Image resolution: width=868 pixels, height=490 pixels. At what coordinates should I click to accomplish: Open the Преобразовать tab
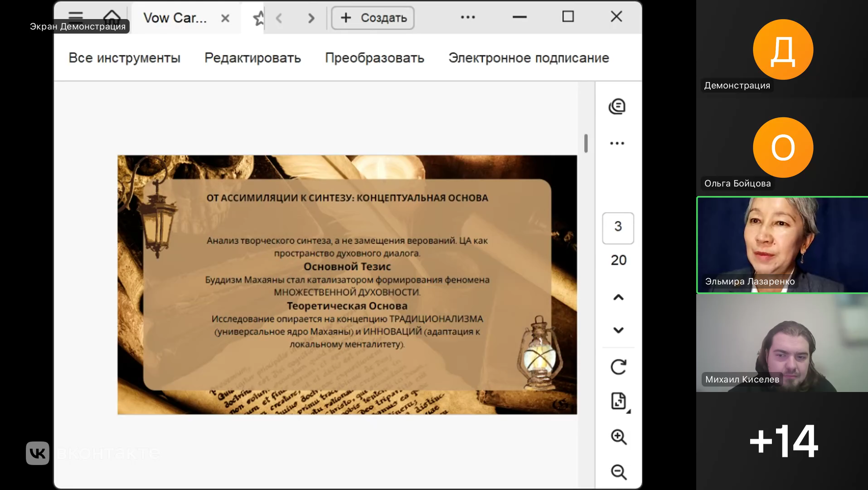click(374, 58)
